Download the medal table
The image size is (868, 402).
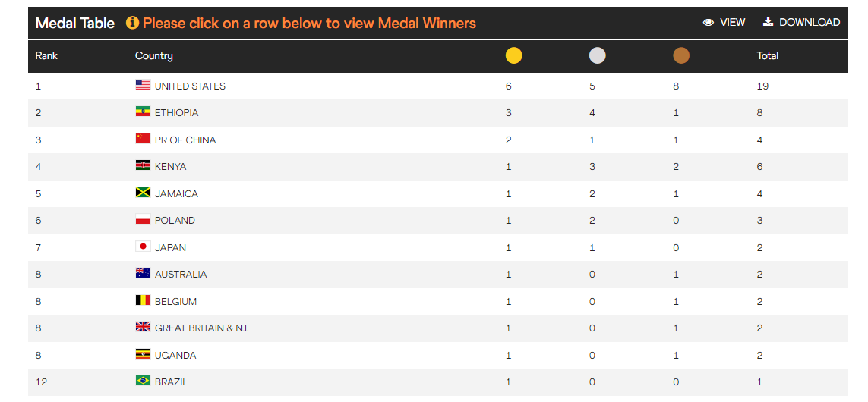pos(801,22)
